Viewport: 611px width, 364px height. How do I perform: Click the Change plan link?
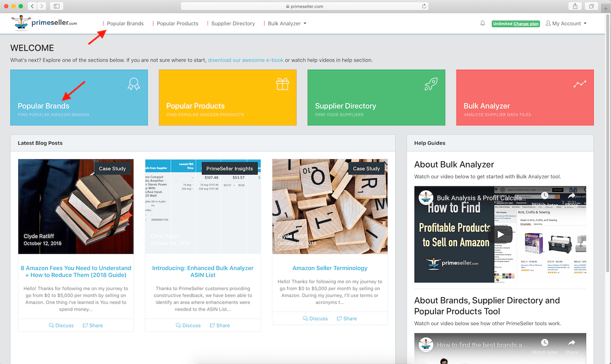click(x=525, y=24)
